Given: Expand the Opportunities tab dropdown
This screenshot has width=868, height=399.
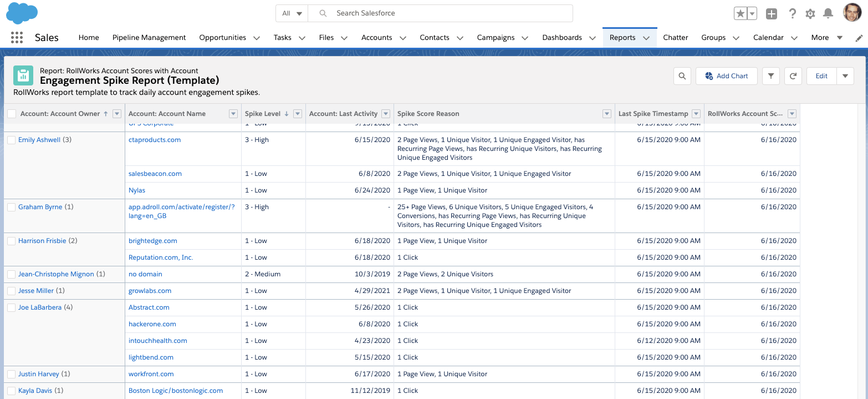Looking at the screenshot, I should [257, 38].
